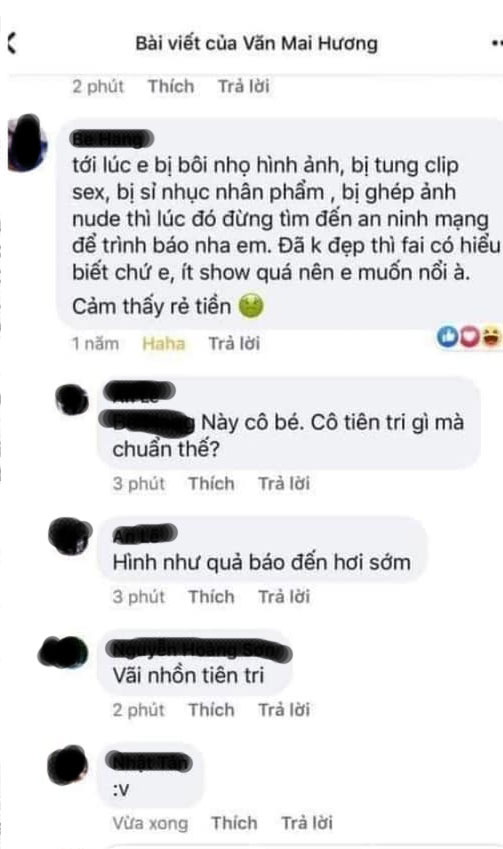View the heart reaction on the main comment

click(468, 337)
